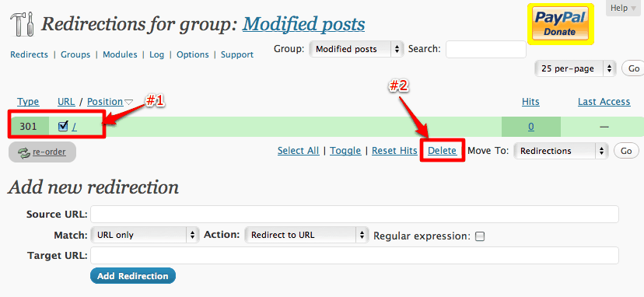Click the Add Redirection button

tap(133, 276)
